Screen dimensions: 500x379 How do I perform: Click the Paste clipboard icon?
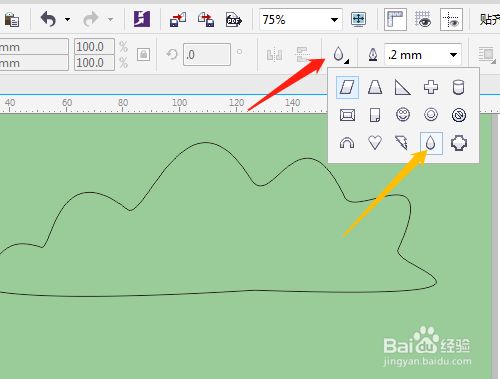click(x=11, y=20)
